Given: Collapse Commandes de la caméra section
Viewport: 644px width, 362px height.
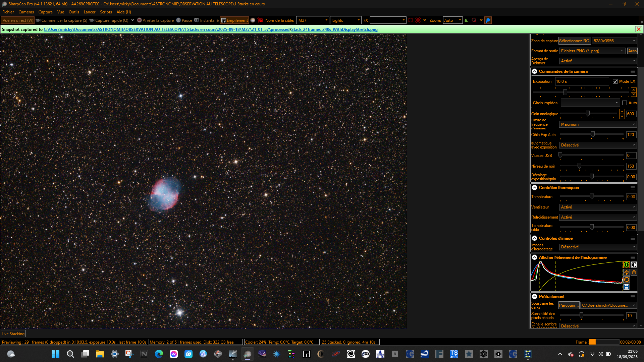Looking at the screenshot, I should pyautogui.click(x=535, y=71).
